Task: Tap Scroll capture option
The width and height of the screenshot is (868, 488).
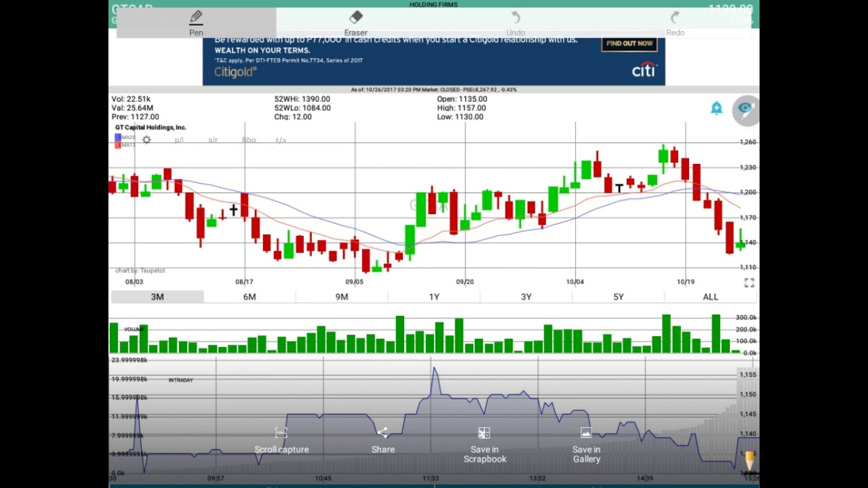Action: (281, 441)
